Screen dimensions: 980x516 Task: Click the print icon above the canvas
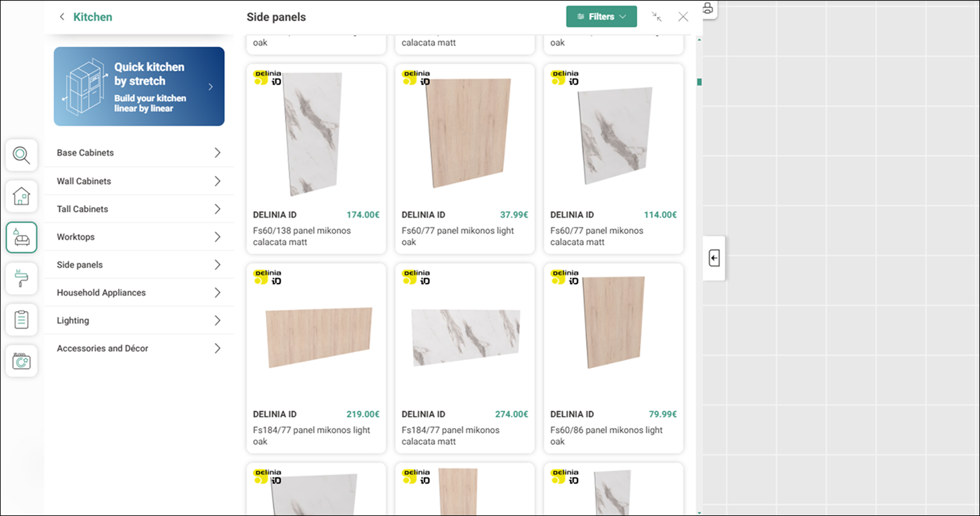(x=708, y=8)
